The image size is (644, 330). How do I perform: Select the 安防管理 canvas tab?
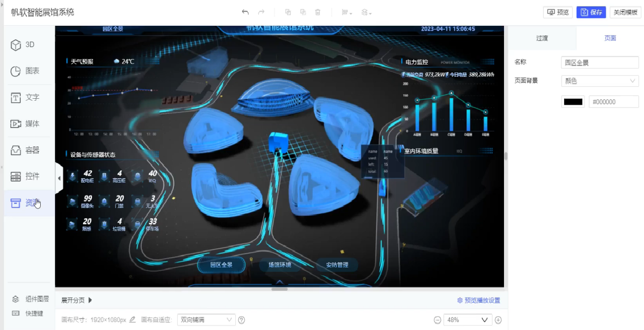[x=337, y=265]
